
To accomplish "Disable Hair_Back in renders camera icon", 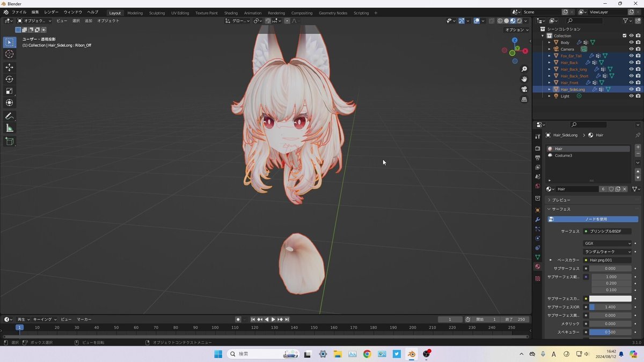I will click(x=638, y=62).
